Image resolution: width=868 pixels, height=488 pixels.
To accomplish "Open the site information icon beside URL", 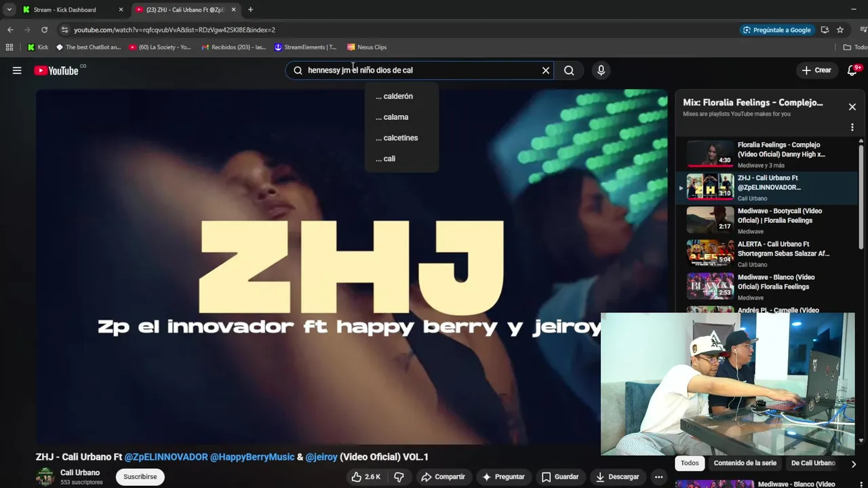I will (x=64, y=30).
